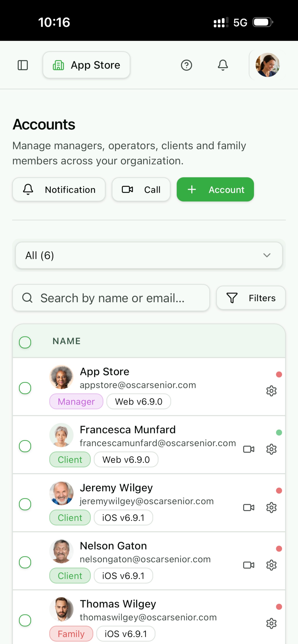298x644 pixels.
Task: Click the nelsongaton@oscarsenior.com email
Action: pyautogui.click(x=145, y=559)
